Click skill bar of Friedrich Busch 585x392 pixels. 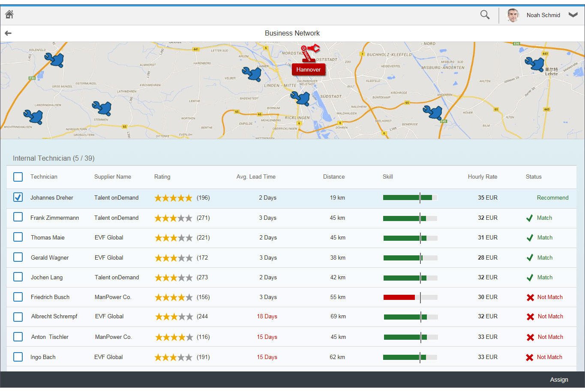tap(410, 297)
